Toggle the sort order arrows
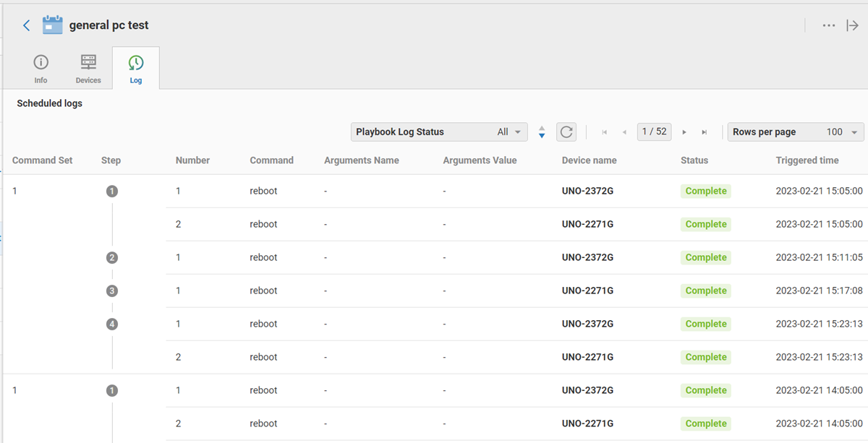 (x=542, y=132)
